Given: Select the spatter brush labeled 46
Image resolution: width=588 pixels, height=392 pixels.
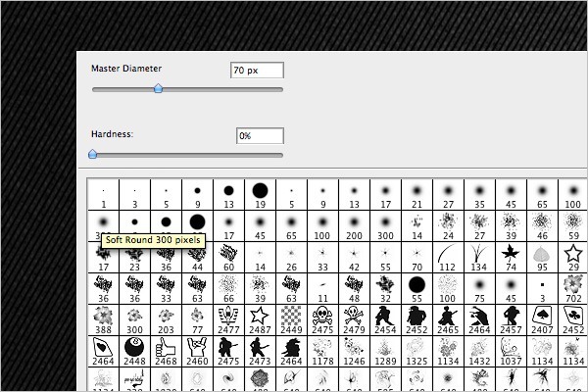Looking at the screenshot, I should (x=542, y=226).
